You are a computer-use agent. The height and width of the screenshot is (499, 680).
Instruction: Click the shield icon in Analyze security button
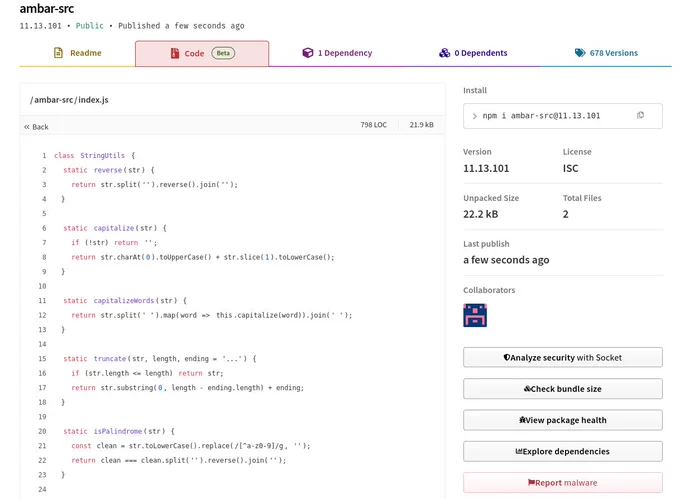coord(507,358)
